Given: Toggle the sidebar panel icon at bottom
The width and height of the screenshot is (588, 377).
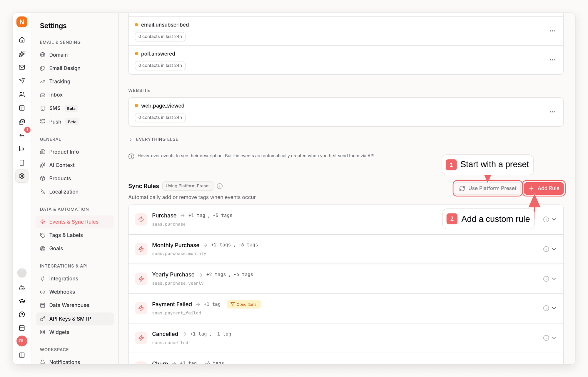Looking at the screenshot, I should click(22, 355).
